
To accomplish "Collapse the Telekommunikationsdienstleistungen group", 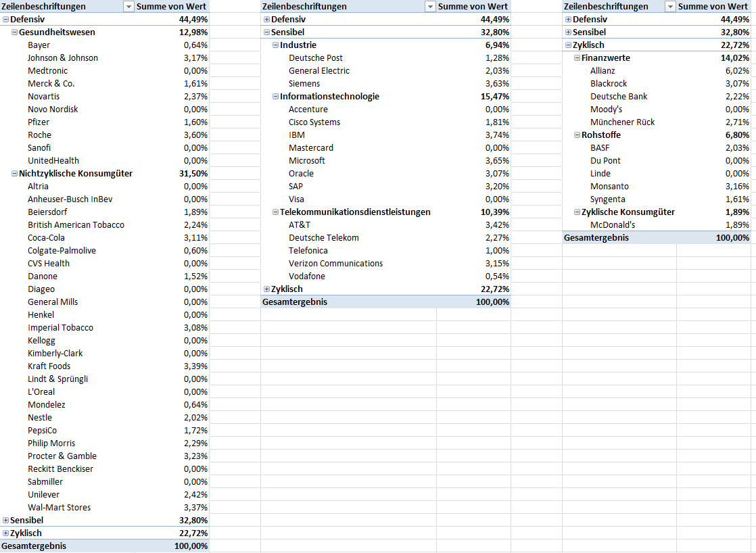I will [276, 212].
